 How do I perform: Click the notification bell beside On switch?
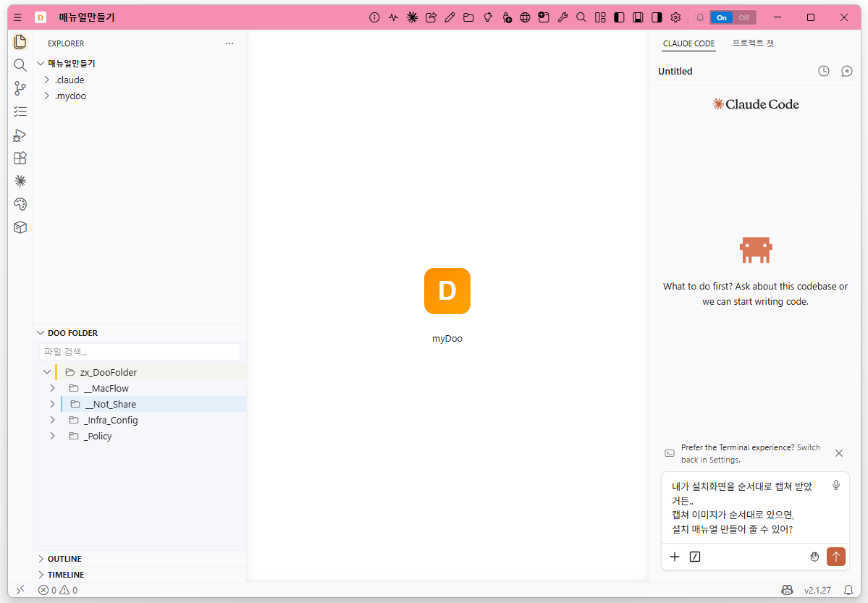coord(700,17)
